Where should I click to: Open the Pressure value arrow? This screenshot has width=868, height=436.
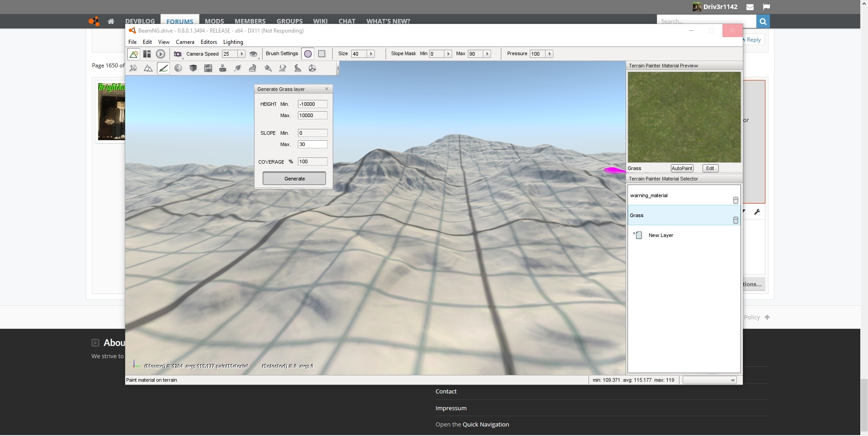click(x=550, y=54)
